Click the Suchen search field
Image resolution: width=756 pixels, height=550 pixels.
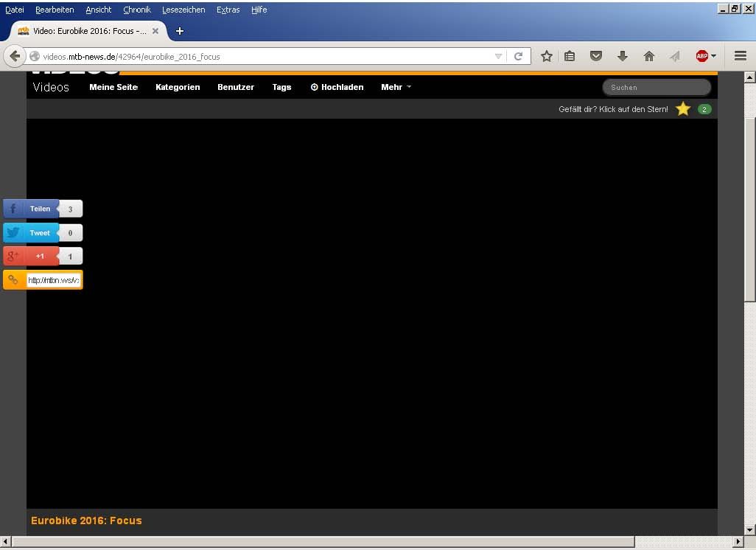[x=657, y=87]
